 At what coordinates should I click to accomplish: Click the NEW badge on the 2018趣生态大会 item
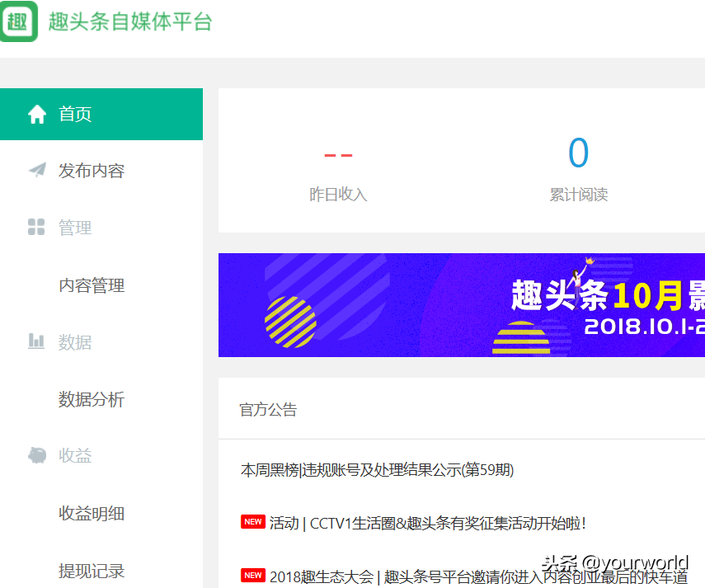coord(252,575)
